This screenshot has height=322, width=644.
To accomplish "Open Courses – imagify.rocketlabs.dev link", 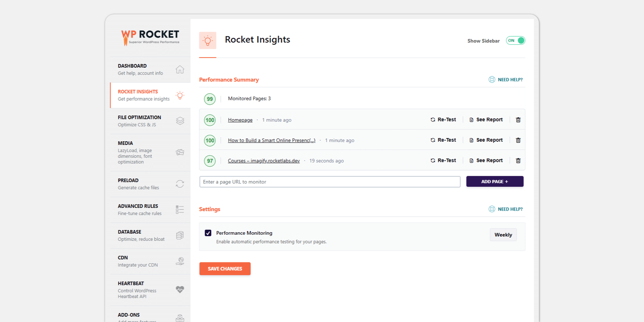I will 264,161.
